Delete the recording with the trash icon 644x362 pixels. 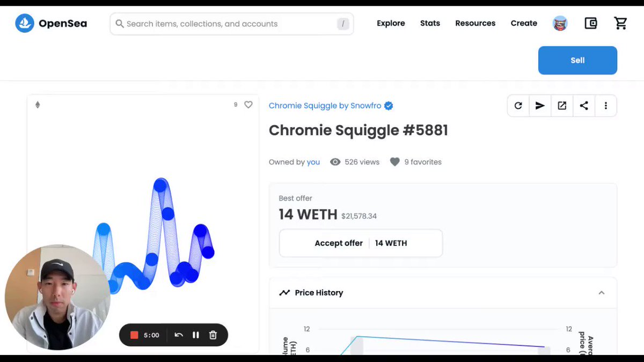pyautogui.click(x=213, y=335)
